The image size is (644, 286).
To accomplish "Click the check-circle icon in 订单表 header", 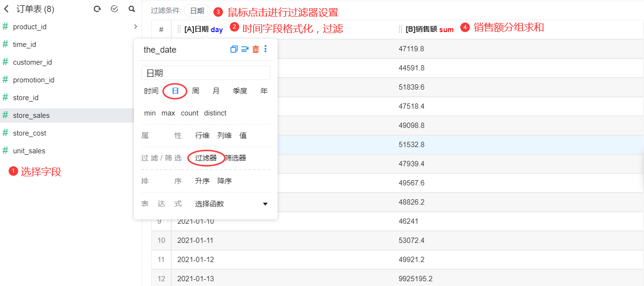I will click(x=114, y=9).
